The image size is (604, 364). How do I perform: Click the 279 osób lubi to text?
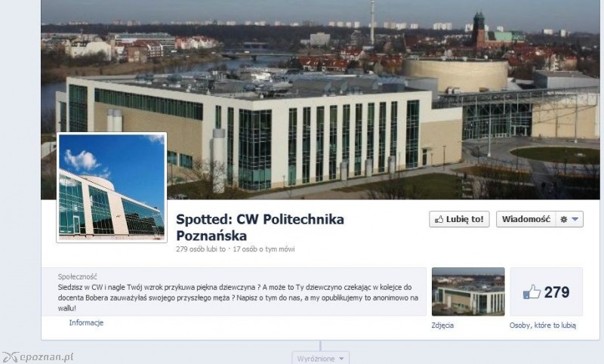click(201, 249)
